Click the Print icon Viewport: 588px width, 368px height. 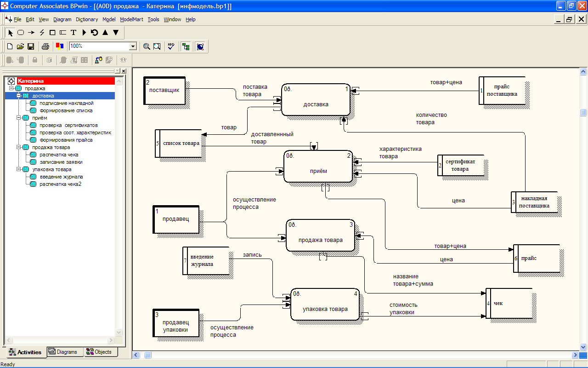[x=45, y=46]
